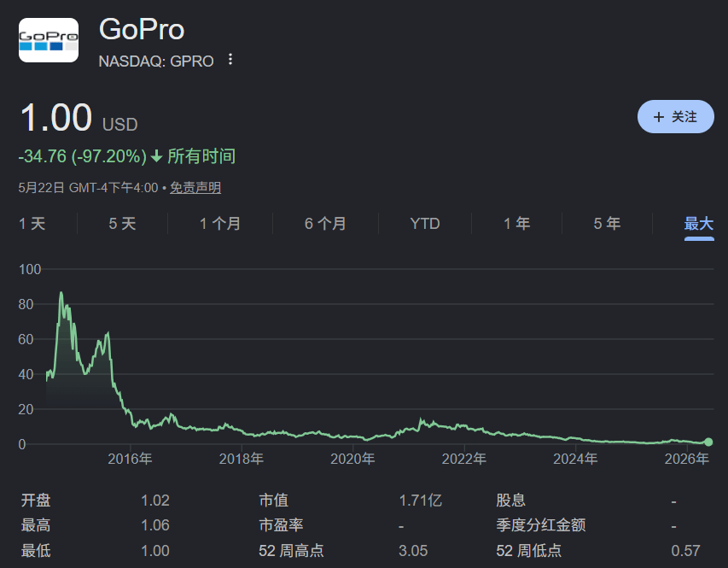Click the 2026年 axis label
728x568 pixels.
pyautogui.click(x=687, y=459)
